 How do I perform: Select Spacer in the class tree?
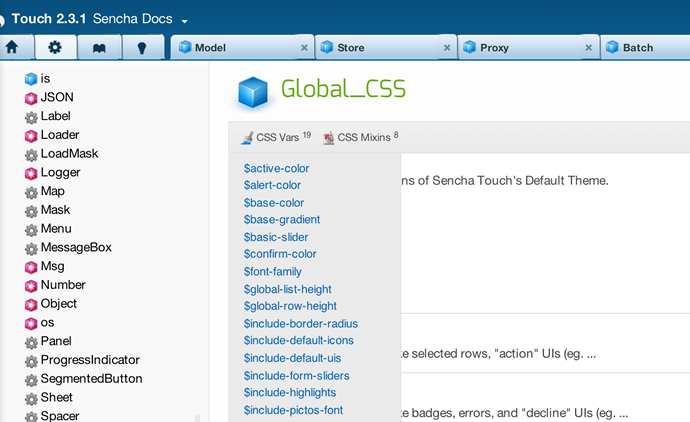point(60,416)
